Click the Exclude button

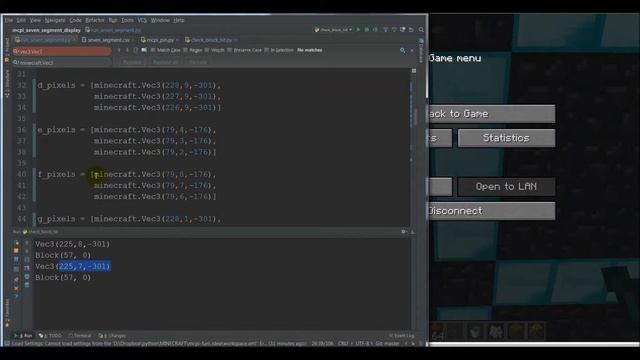[198, 62]
